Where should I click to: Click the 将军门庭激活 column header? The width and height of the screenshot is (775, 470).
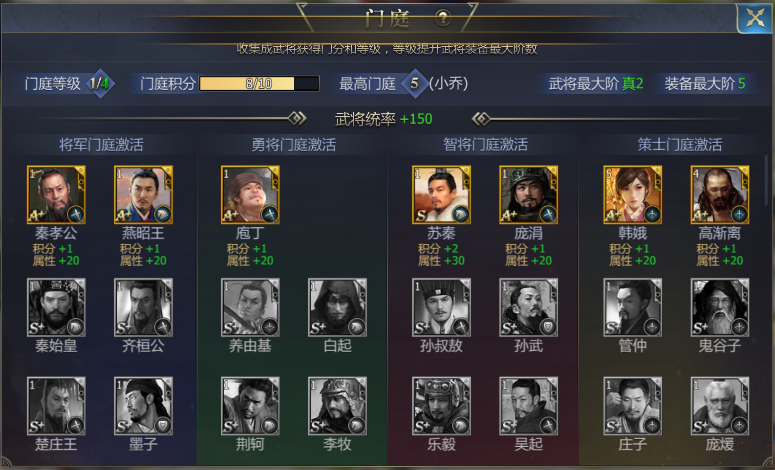101,144
